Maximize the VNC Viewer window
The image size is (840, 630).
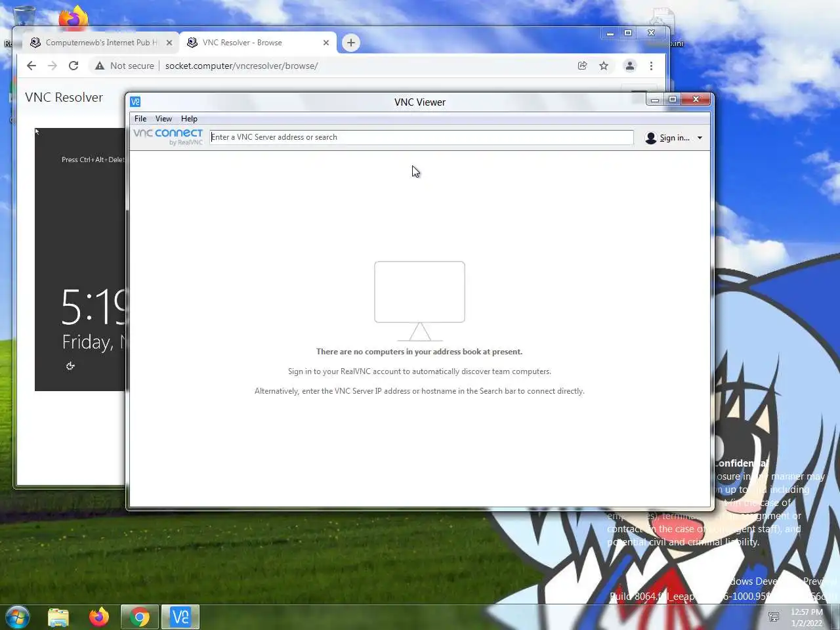(x=673, y=100)
